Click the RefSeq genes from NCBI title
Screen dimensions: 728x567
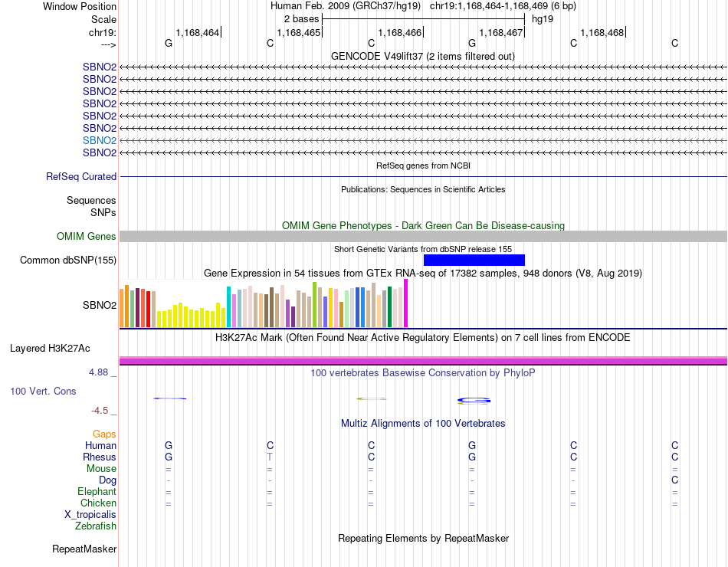click(x=423, y=166)
